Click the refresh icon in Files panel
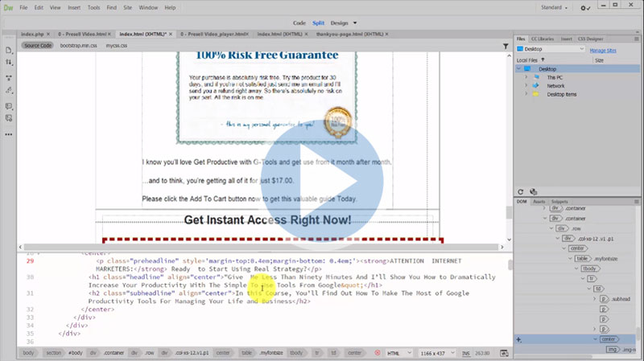The width and height of the screenshot is (644, 361). [x=521, y=191]
